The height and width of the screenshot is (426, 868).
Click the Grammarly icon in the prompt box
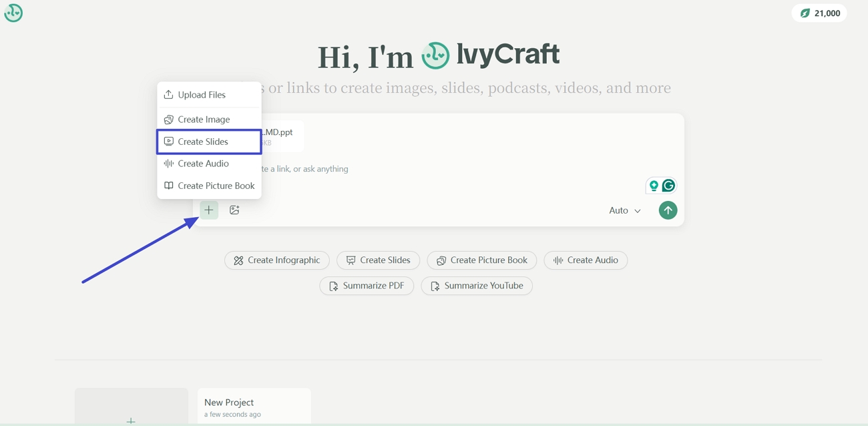pos(668,186)
